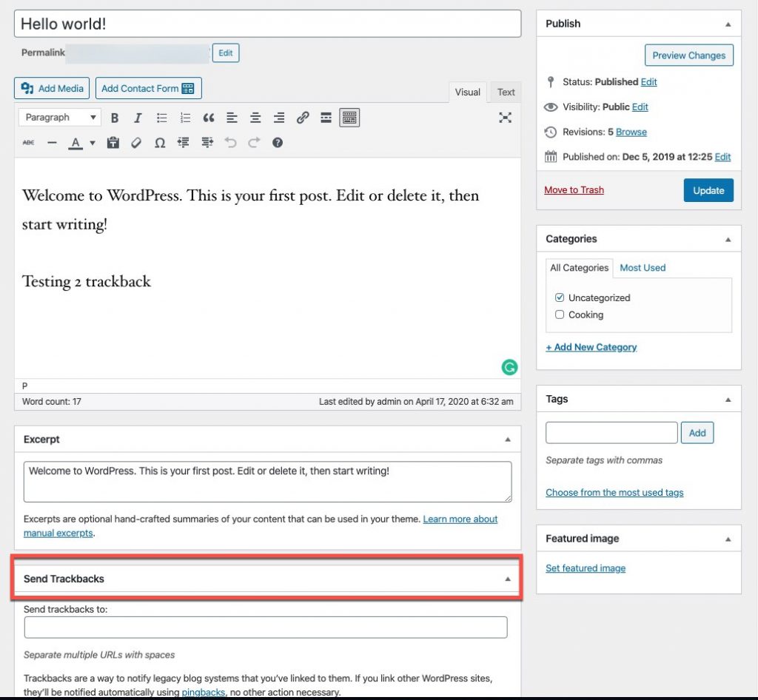Decrease paragraph indent

184,143
